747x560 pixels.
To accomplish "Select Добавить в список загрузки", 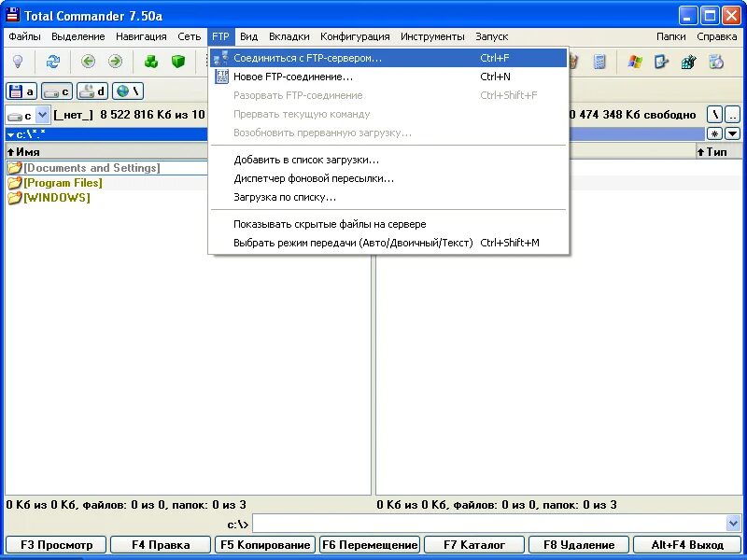I will 388,160.
